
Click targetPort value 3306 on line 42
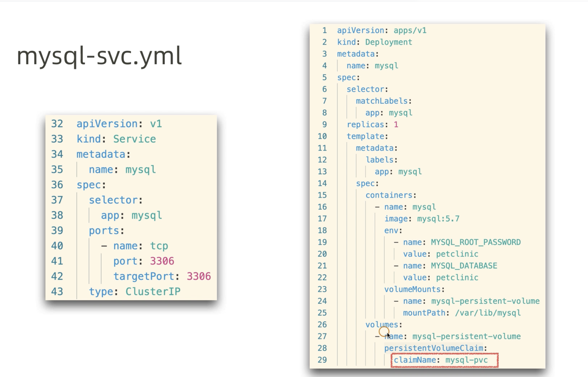(199, 276)
